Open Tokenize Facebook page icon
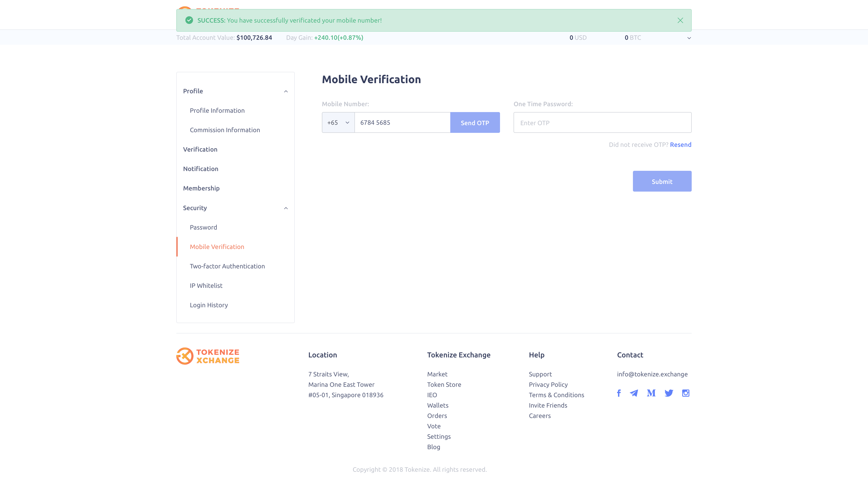Image resolution: width=868 pixels, height=488 pixels. tap(619, 393)
